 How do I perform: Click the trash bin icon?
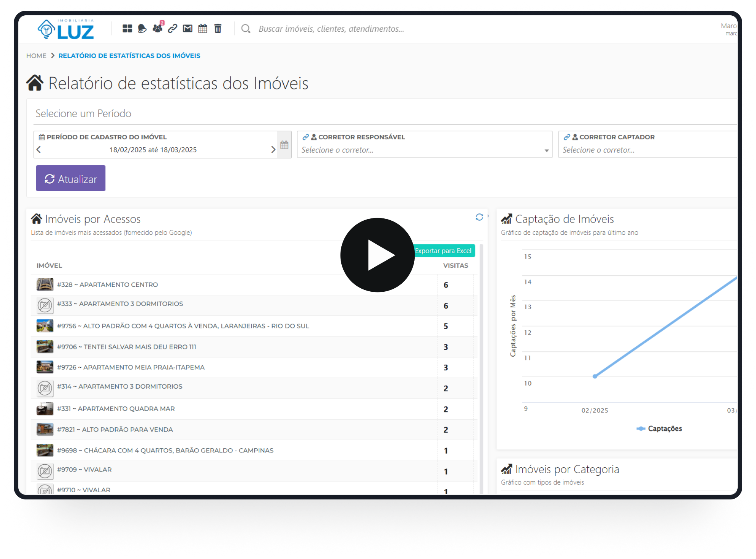click(x=218, y=29)
